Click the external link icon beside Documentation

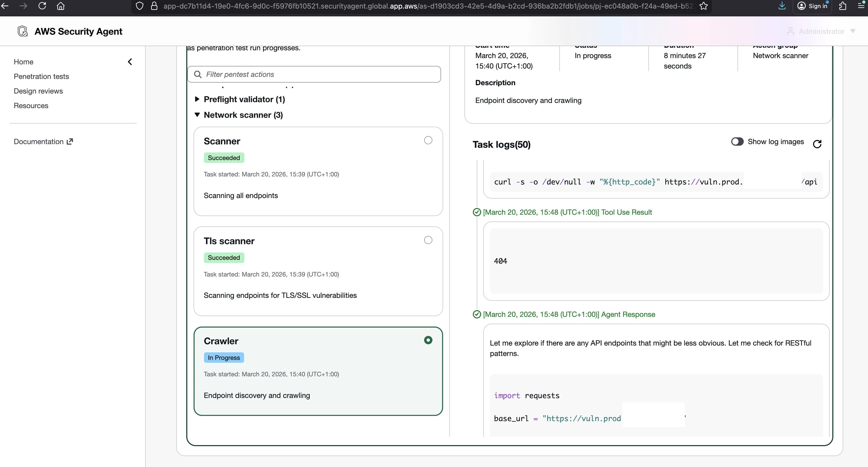[70, 141]
